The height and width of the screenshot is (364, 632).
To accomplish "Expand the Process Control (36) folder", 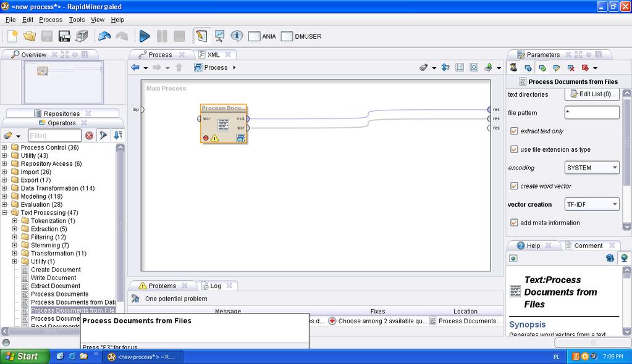I will click(x=4, y=147).
